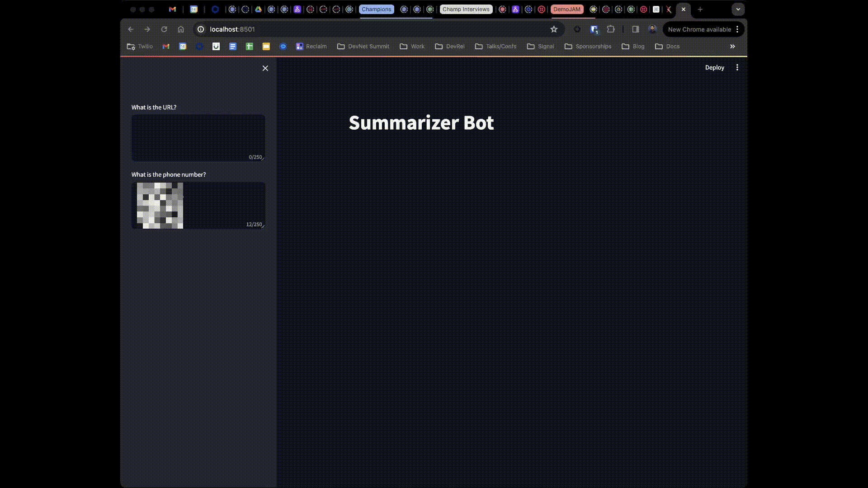The width and height of the screenshot is (868, 488).
Task: Click the site information icon in address bar
Action: pos(201,29)
